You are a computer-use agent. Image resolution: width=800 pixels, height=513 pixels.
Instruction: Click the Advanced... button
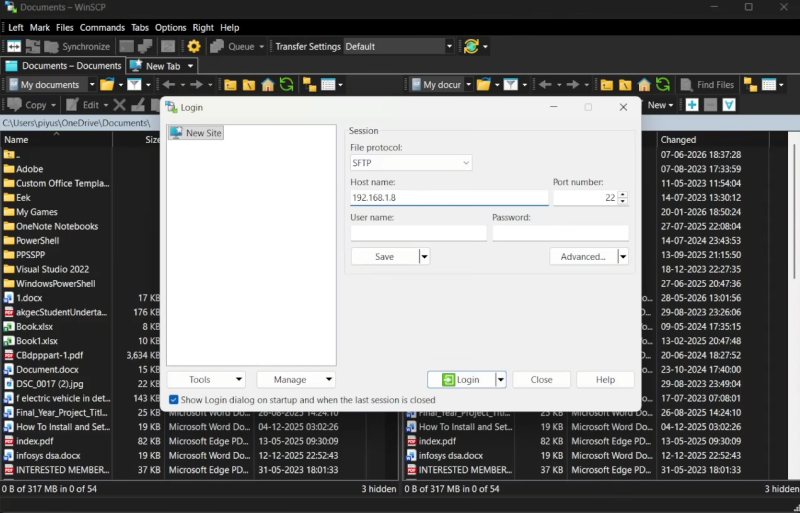click(583, 256)
